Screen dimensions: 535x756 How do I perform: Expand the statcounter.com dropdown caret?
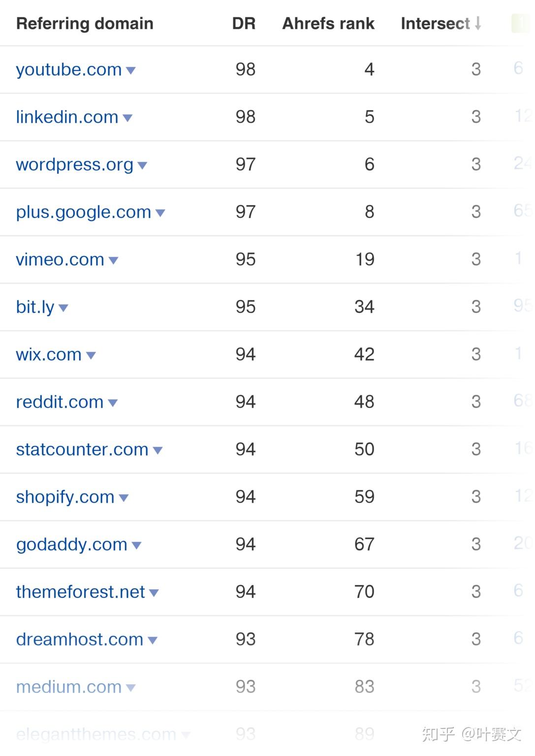[157, 450]
